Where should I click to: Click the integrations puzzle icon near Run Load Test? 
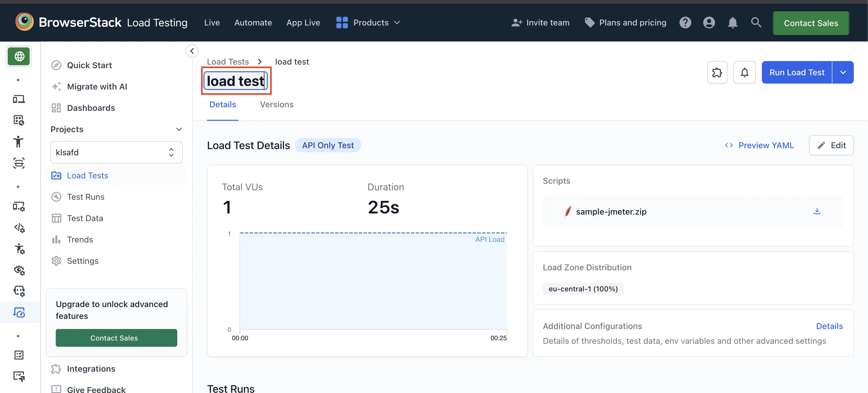[x=717, y=72]
